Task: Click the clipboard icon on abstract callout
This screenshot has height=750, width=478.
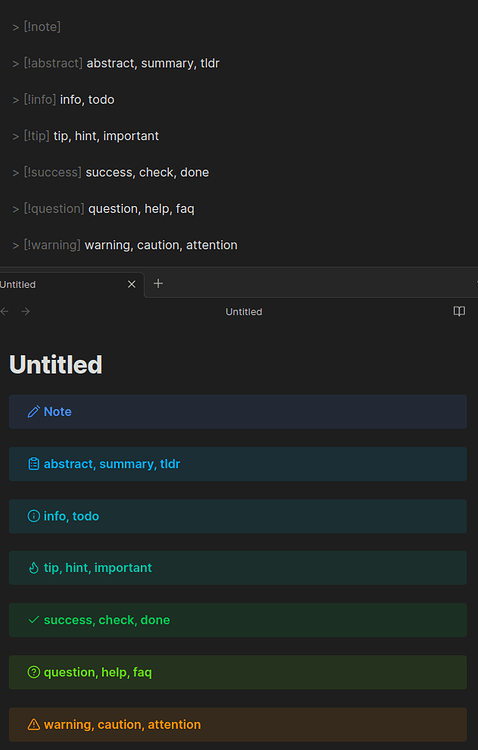Action: click(33, 463)
